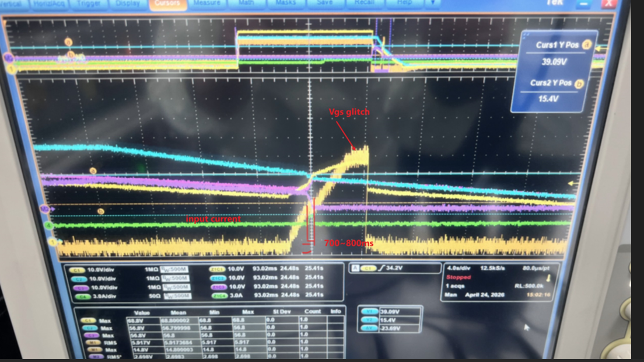The width and height of the screenshot is (644, 362).
Task: Click the C1 channel badge beside 10.0V/div
Action: click(76, 270)
